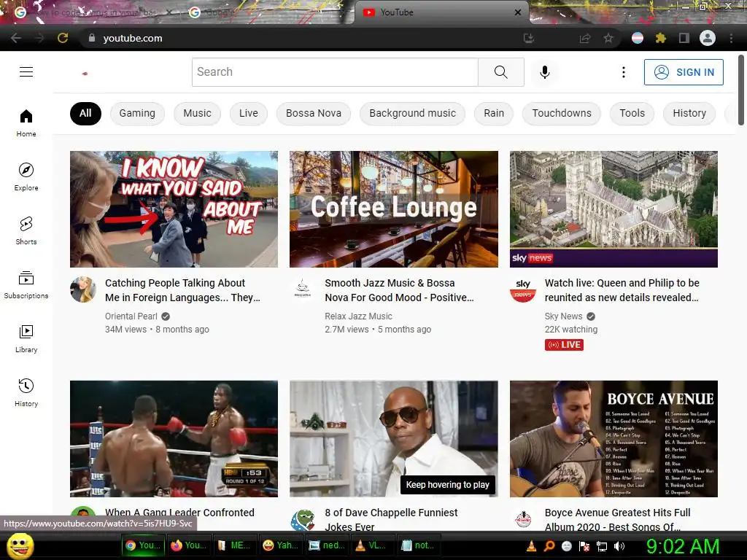Click the red LIVE badge
This screenshot has width=747, height=560.
[x=564, y=345]
